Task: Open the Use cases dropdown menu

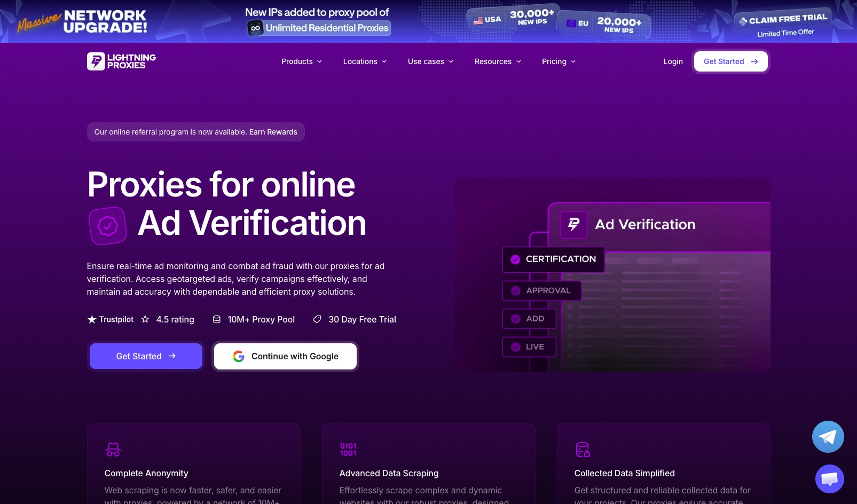Action: [430, 61]
